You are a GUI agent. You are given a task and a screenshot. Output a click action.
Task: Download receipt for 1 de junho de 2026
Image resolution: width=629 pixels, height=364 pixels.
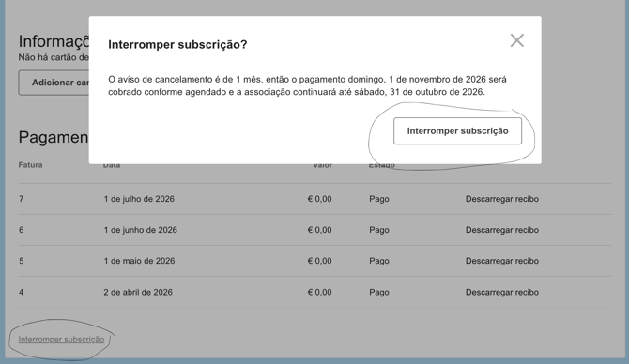[502, 230]
